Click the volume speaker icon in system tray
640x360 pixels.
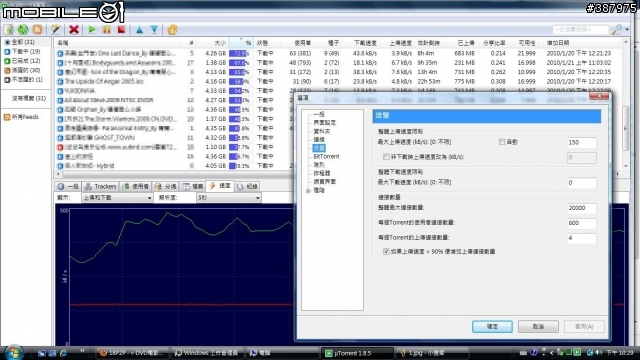(x=599, y=352)
